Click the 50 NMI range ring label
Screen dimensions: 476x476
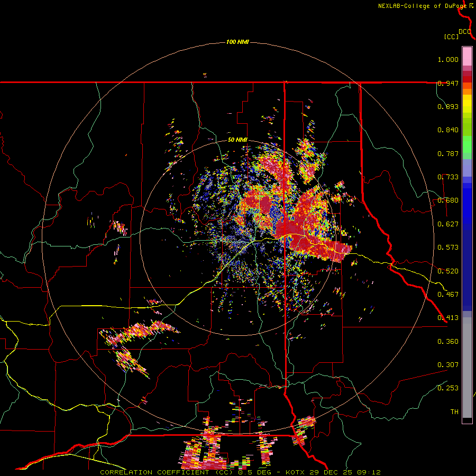pyautogui.click(x=237, y=140)
